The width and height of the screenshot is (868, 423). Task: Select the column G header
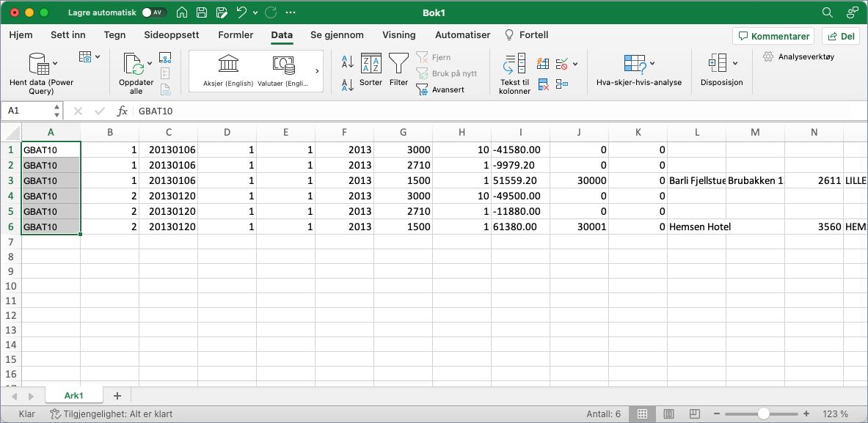pos(403,132)
